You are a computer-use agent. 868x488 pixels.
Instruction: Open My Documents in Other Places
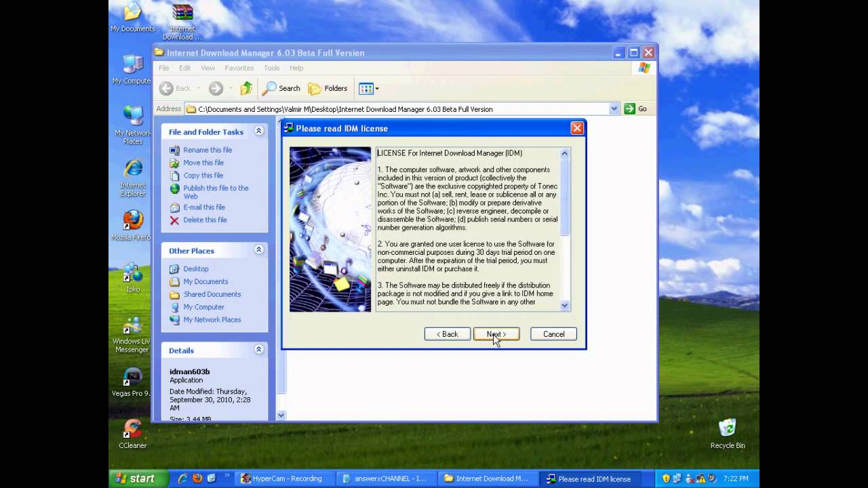point(205,282)
